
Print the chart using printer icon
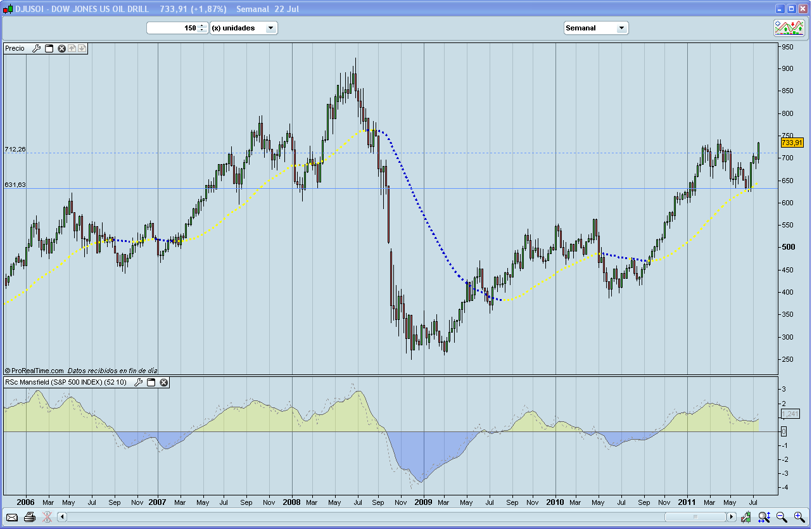click(x=29, y=517)
